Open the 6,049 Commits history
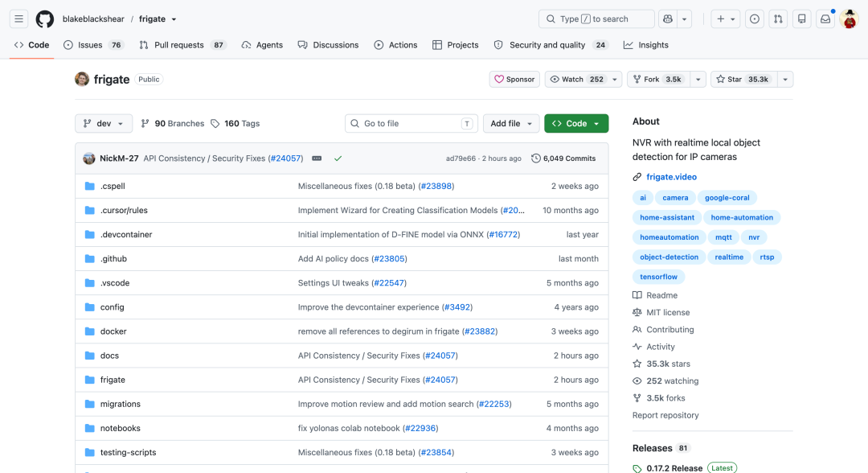The height and width of the screenshot is (473, 868). pos(563,158)
